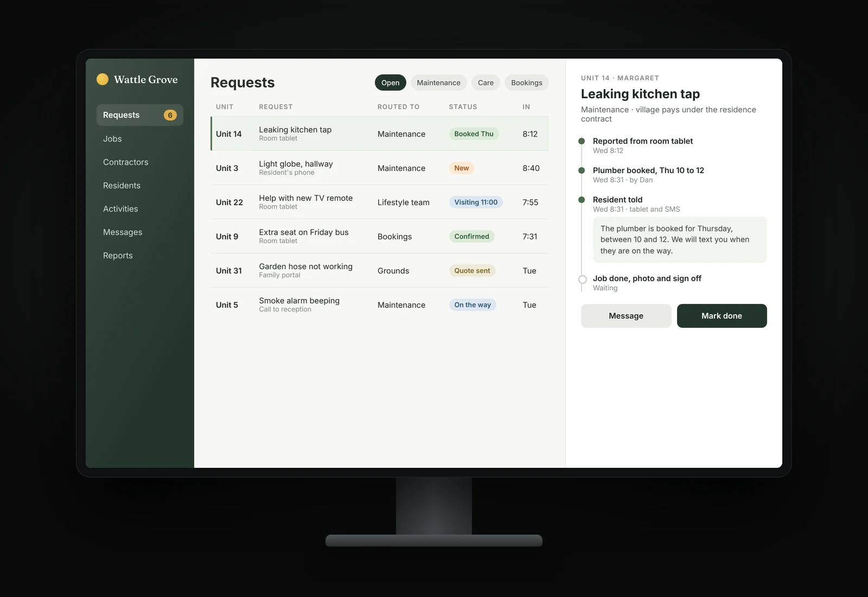Open the Light globe, hallway request

[x=380, y=168]
